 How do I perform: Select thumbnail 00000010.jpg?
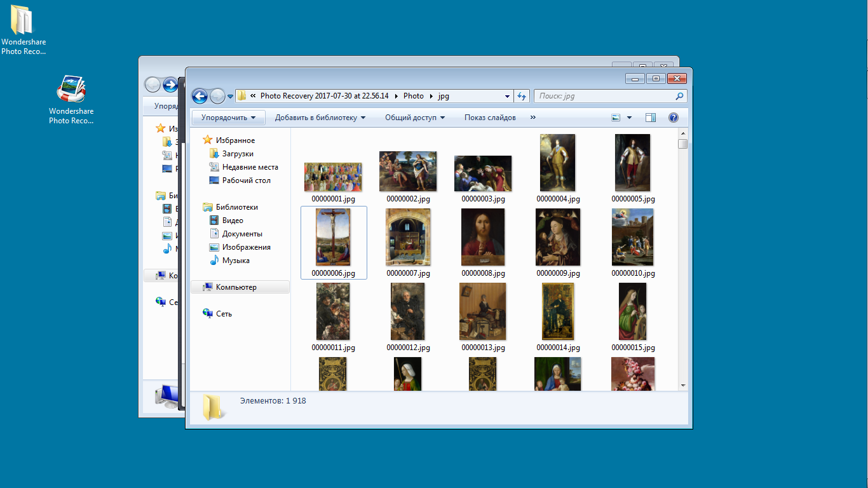(x=633, y=237)
